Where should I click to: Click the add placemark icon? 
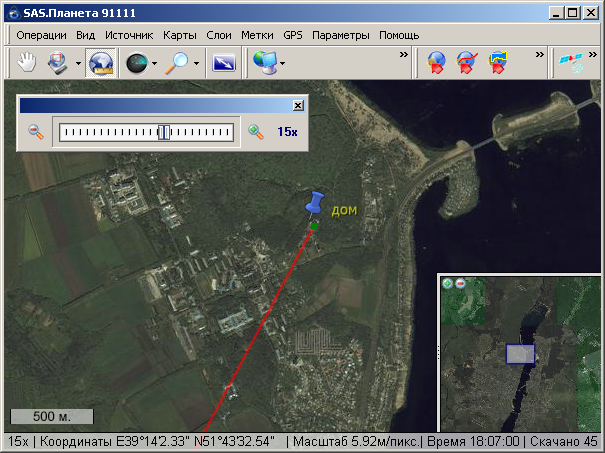[x=436, y=63]
